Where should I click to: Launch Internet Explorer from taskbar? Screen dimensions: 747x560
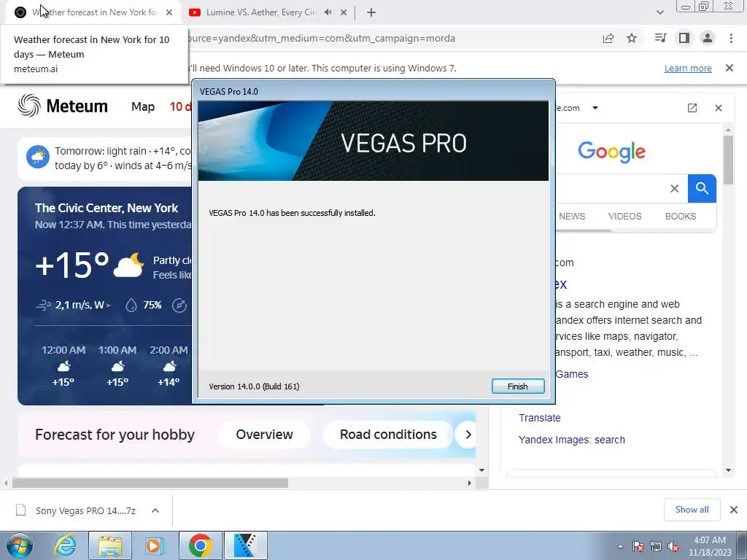click(65, 545)
